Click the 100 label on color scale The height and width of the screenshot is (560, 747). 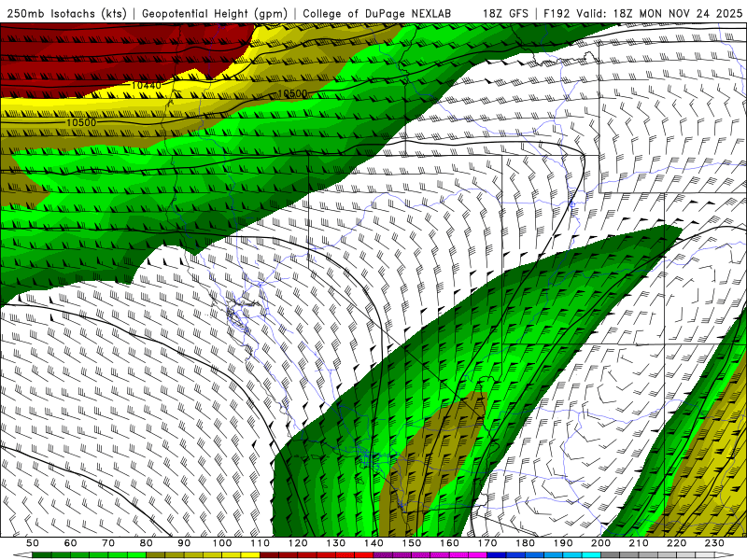pyautogui.click(x=222, y=543)
